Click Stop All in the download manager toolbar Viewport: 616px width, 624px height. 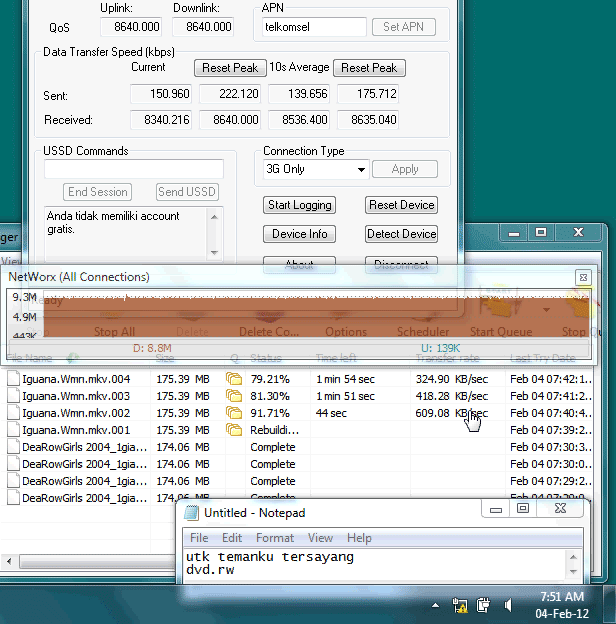click(114, 332)
